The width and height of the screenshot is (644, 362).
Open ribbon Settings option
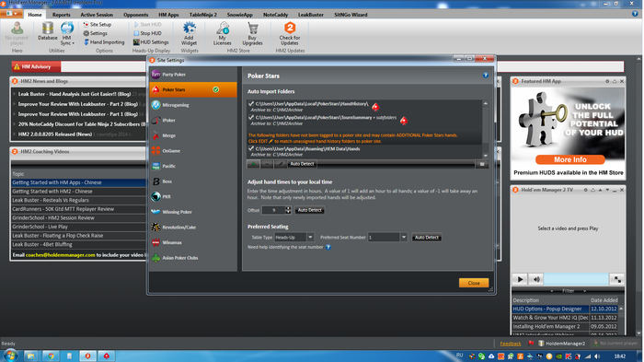(x=96, y=33)
